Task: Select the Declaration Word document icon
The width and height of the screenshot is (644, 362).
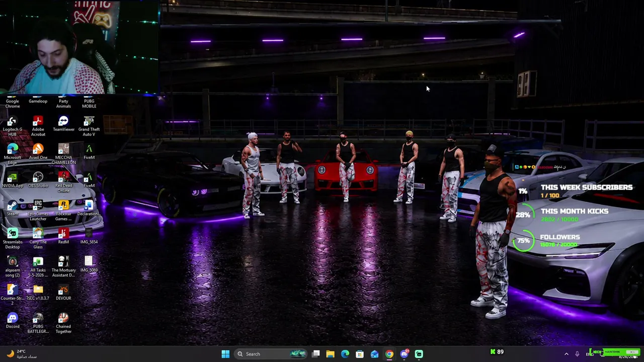Action: pyautogui.click(x=89, y=208)
